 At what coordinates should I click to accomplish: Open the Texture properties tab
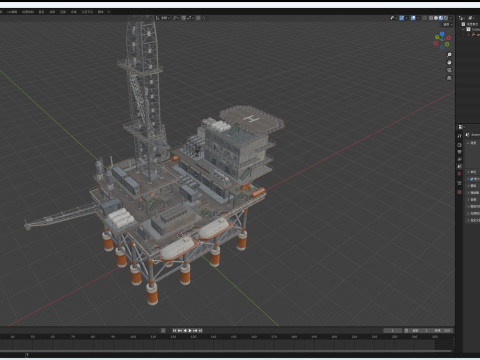point(459,192)
